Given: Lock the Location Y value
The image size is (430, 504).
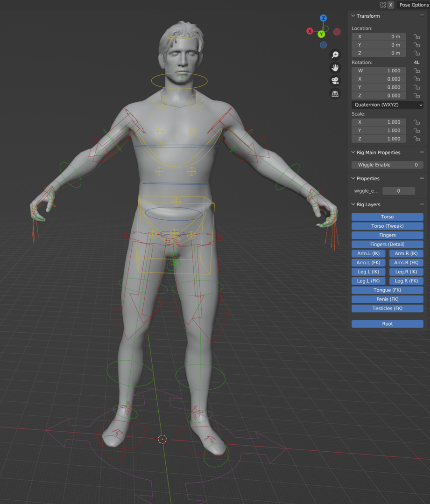Looking at the screenshot, I should (417, 45).
